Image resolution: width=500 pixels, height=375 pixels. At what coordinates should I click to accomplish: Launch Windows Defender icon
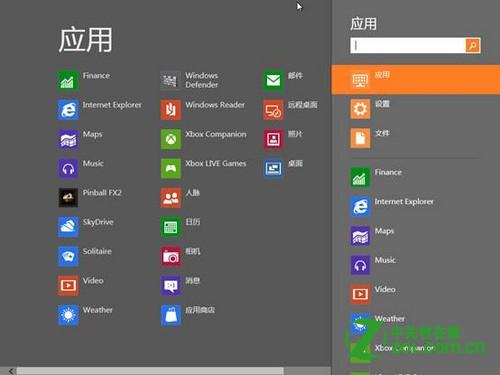(x=171, y=81)
